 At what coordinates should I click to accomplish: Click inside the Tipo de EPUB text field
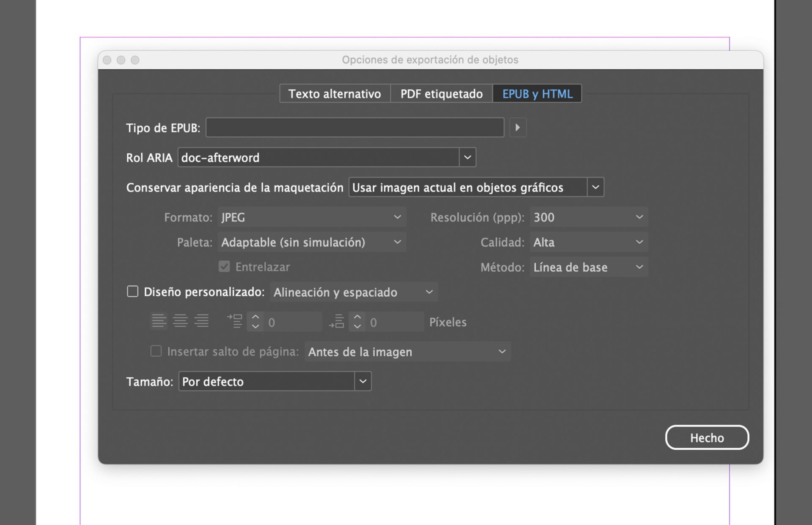pos(354,127)
